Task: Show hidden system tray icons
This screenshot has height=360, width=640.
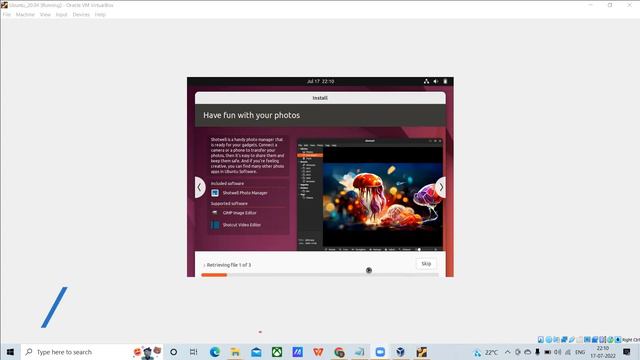Action: click(x=507, y=352)
